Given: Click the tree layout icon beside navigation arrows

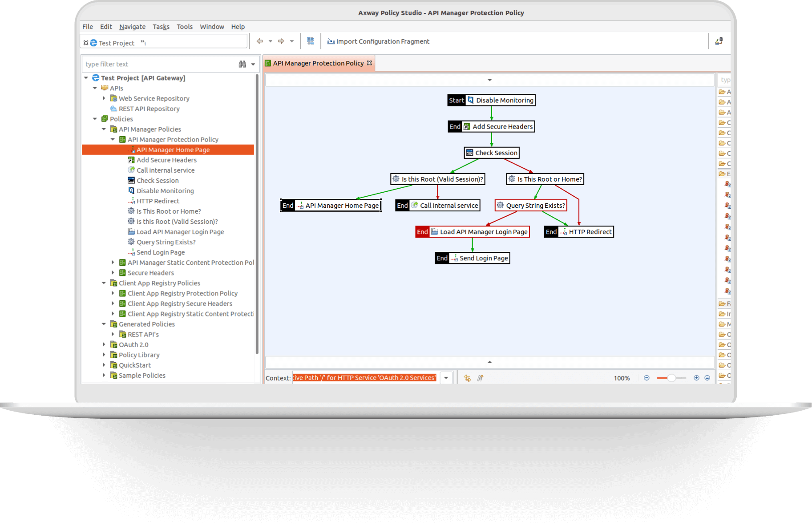Looking at the screenshot, I should (311, 41).
